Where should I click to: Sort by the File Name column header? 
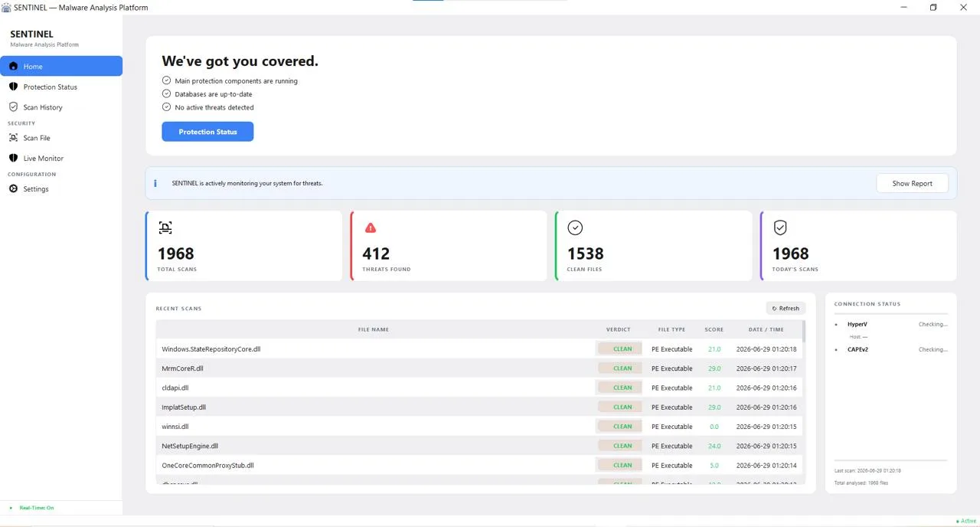(374, 329)
